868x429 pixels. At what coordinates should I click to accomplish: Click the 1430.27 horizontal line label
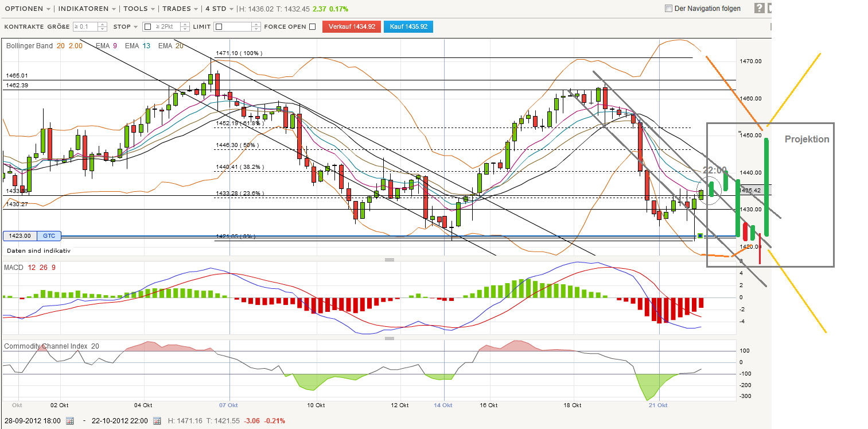tap(17, 204)
